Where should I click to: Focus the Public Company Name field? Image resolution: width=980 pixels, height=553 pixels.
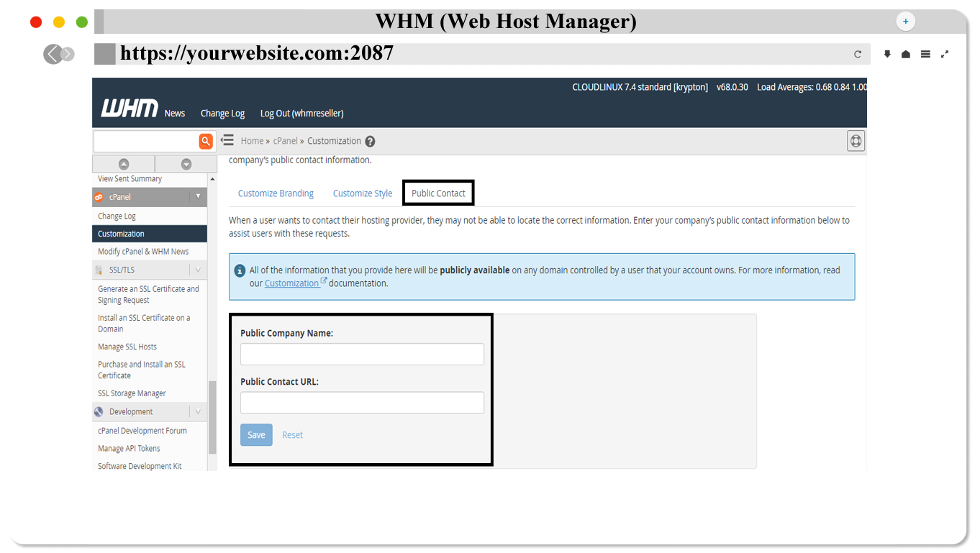(362, 354)
